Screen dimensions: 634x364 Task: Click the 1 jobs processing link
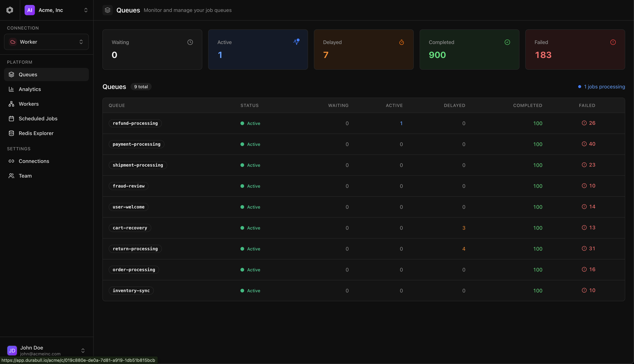click(x=604, y=86)
